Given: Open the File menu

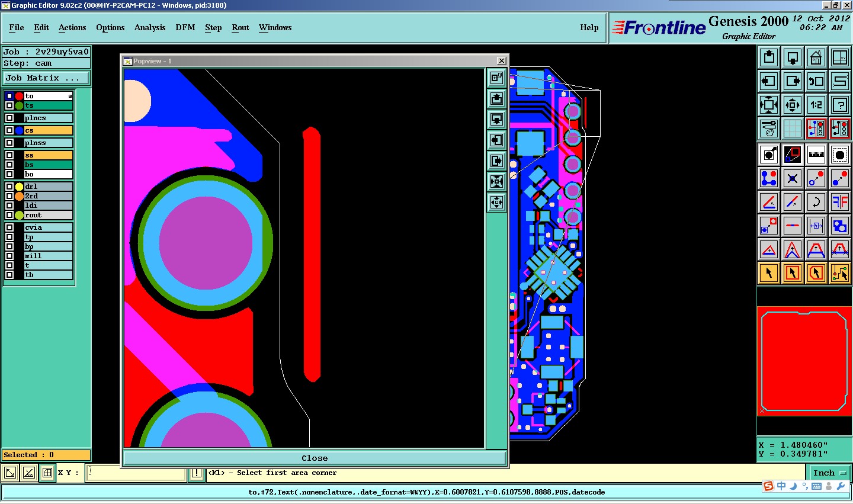Looking at the screenshot, I should tap(17, 27).
